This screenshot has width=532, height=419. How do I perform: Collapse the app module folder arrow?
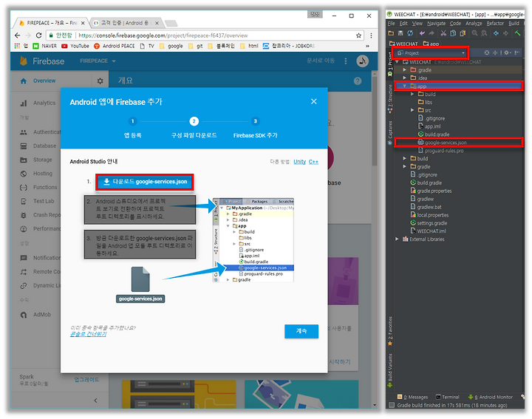tap(404, 86)
